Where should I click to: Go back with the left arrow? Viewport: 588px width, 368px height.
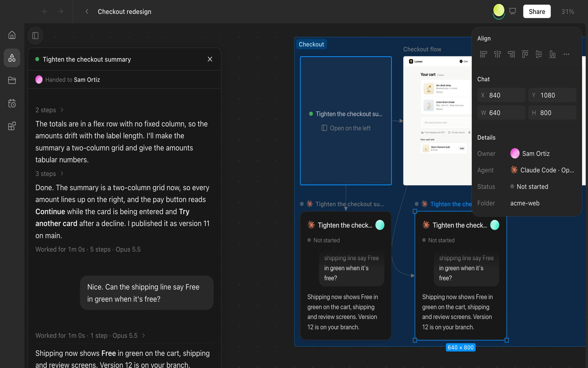pyautogui.click(x=45, y=11)
